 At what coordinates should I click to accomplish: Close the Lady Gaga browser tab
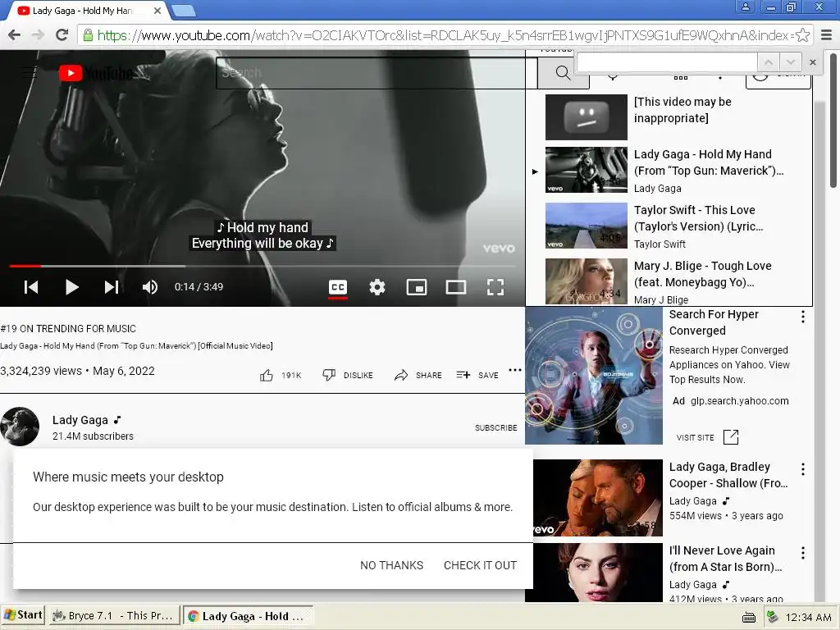click(157, 11)
